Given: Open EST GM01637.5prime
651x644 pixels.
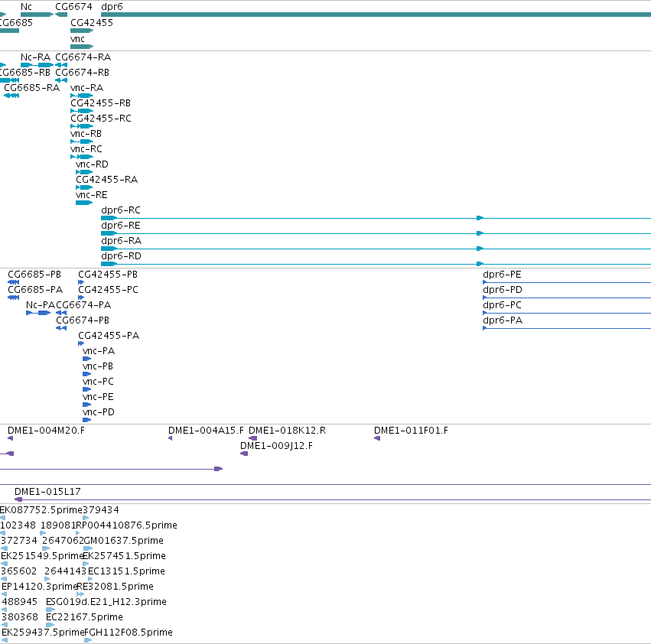Looking at the screenshot, I should pyautogui.click(x=123, y=541).
